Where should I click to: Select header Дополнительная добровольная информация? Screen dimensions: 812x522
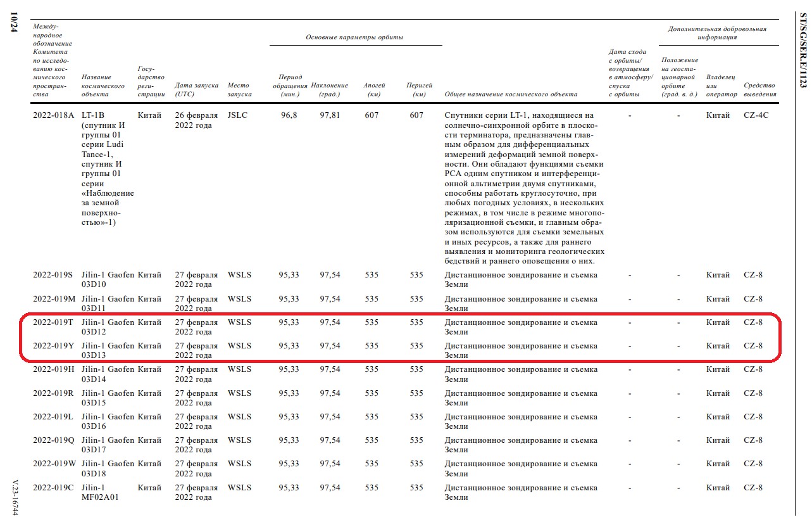[x=717, y=33]
